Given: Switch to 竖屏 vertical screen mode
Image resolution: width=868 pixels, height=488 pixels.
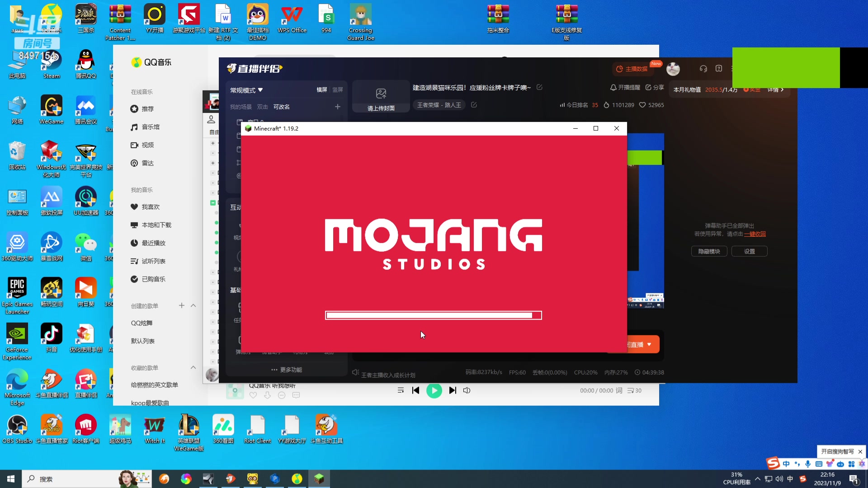Looking at the screenshot, I should 338,90.
